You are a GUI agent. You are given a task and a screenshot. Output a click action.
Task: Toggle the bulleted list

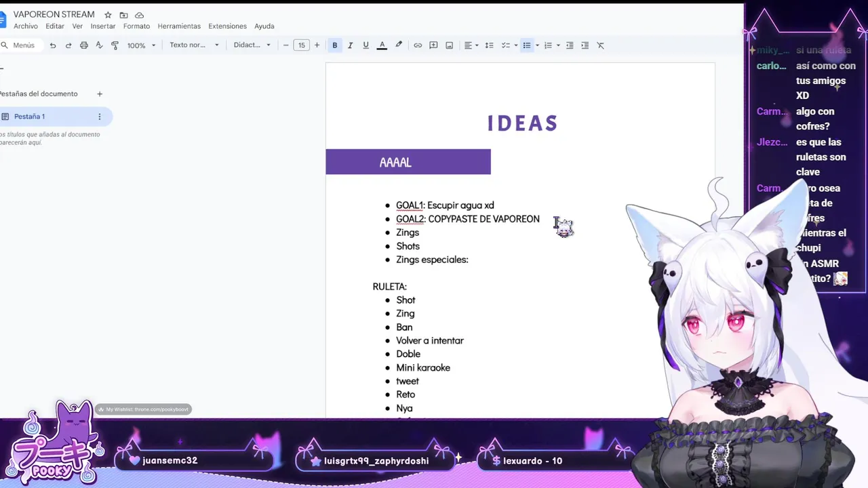pyautogui.click(x=526, y=45)
